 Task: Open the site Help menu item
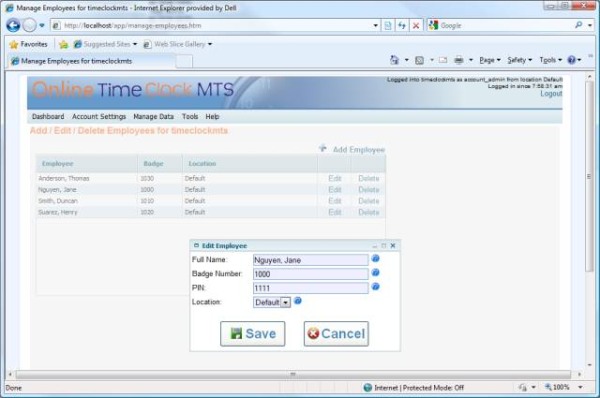point(212,117)
